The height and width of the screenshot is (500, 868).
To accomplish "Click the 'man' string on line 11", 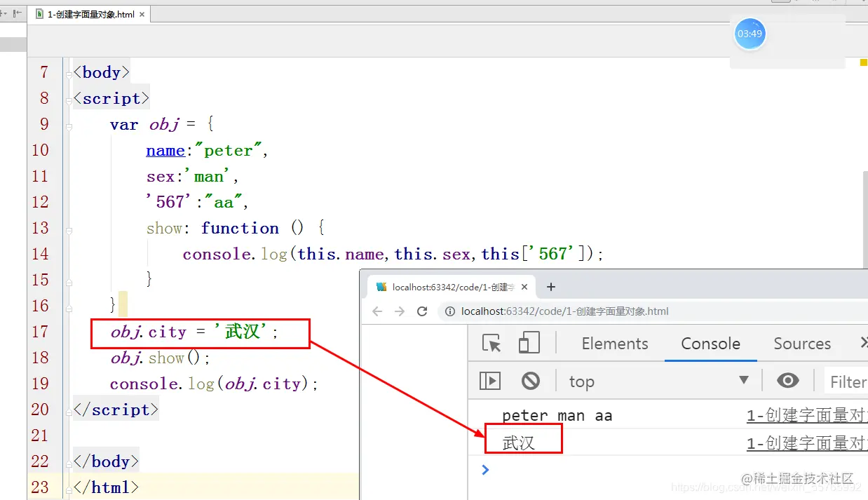I will [x=208, y=177].
